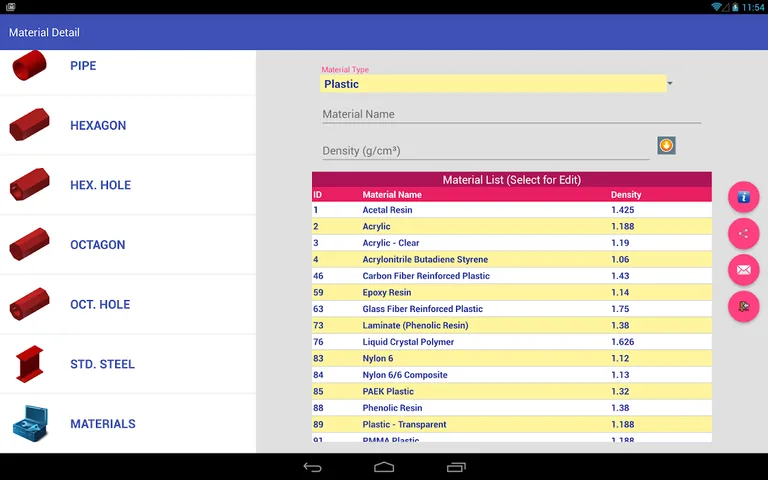This screenshot has height=480, width=768.
Task: Open the PIPE menu entry
Action: point(128,66)
